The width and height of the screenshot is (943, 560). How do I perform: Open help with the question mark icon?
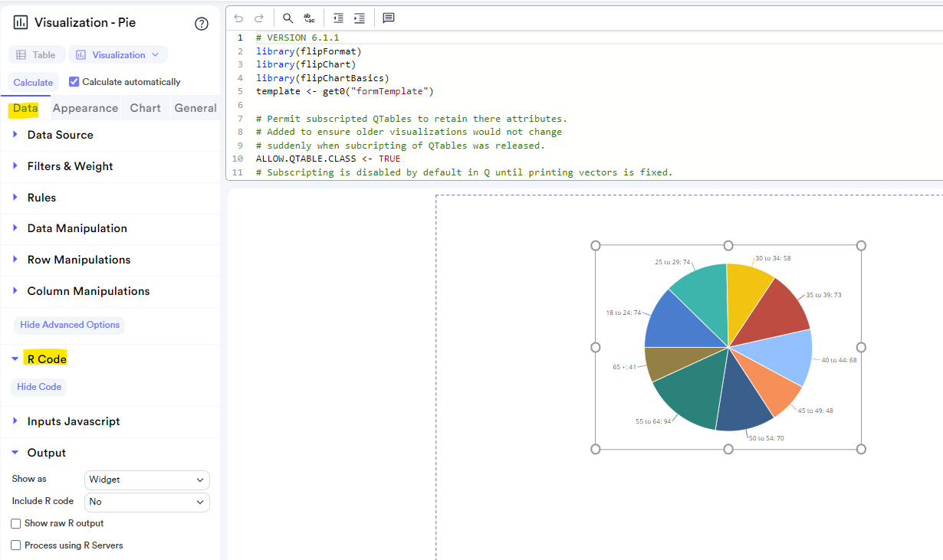[202, 24]
